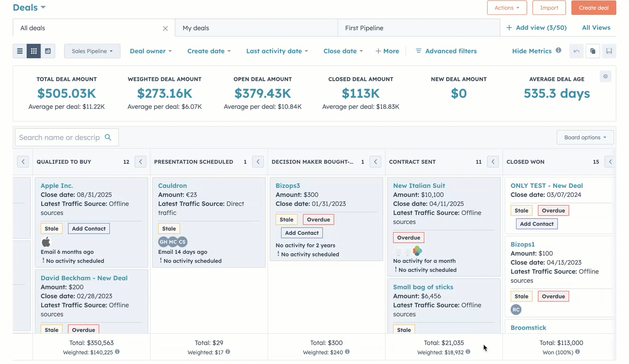Click Add Contact on Bizops3 card

302,233
